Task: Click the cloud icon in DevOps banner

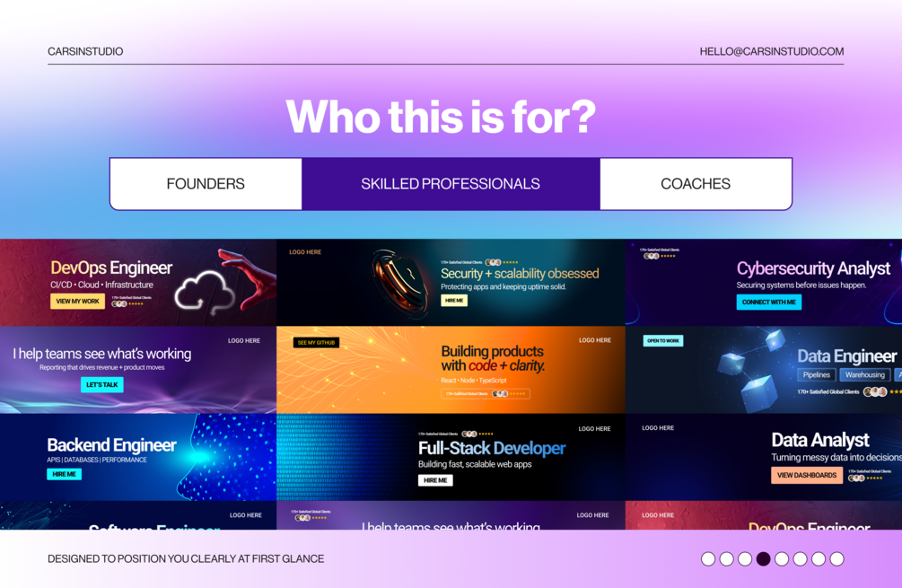Action: pyautogui.click(x=205, y=293)
